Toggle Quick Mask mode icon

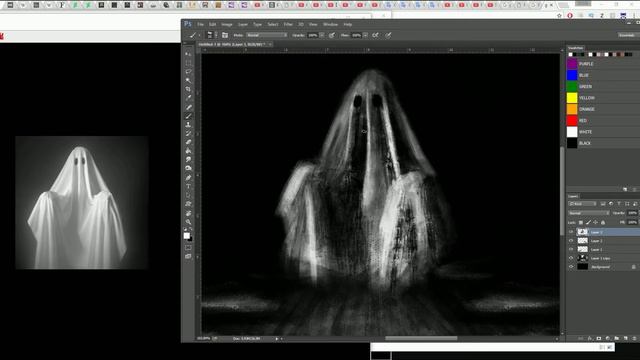coord(188,248)
